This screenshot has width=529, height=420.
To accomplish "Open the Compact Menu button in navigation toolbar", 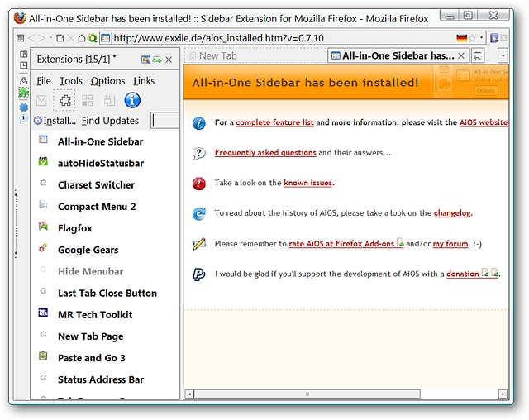I will [20, 38].
